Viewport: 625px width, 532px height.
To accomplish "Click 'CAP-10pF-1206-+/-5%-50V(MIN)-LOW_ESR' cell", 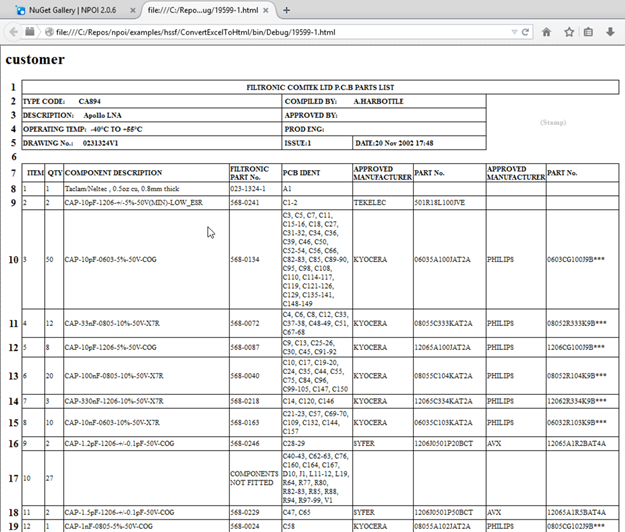I will [146, 202].
